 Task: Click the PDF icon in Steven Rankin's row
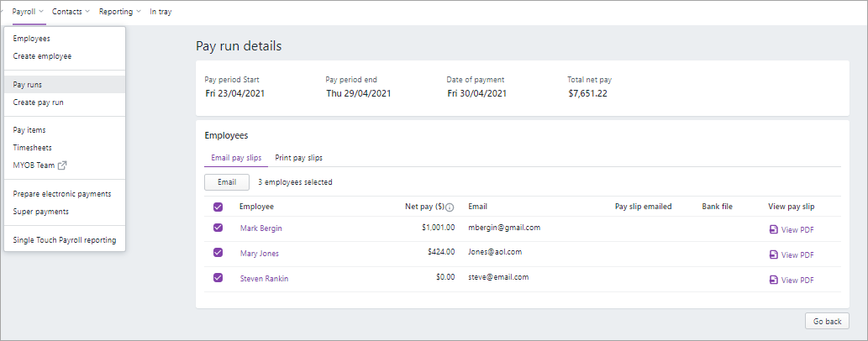pyautogui.click(x=773, y=280)
